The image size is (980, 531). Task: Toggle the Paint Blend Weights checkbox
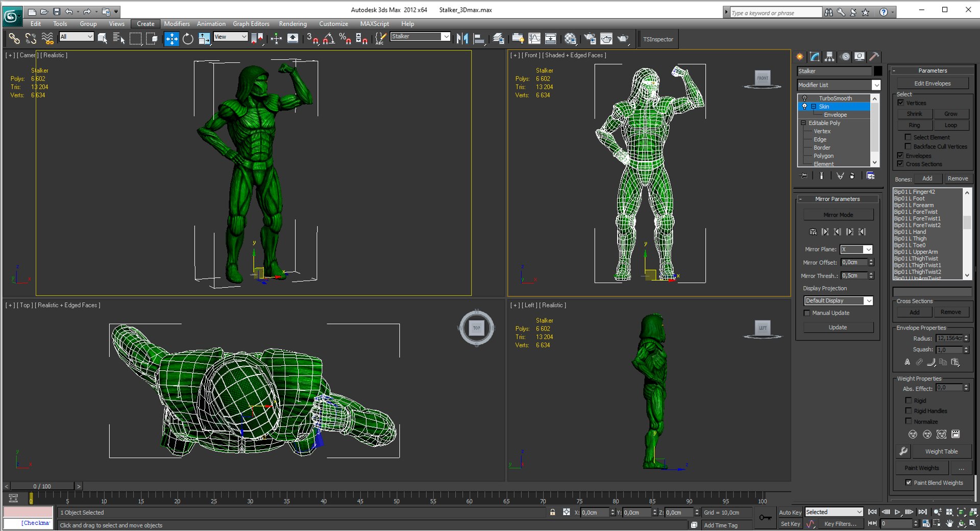point(909,483)
